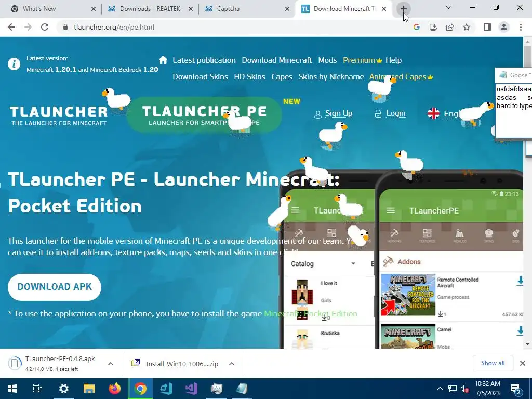Image resolution: width=532 pixels, height=399 pixels.
Task: Open Premium menu item
Action: point(362,60)
